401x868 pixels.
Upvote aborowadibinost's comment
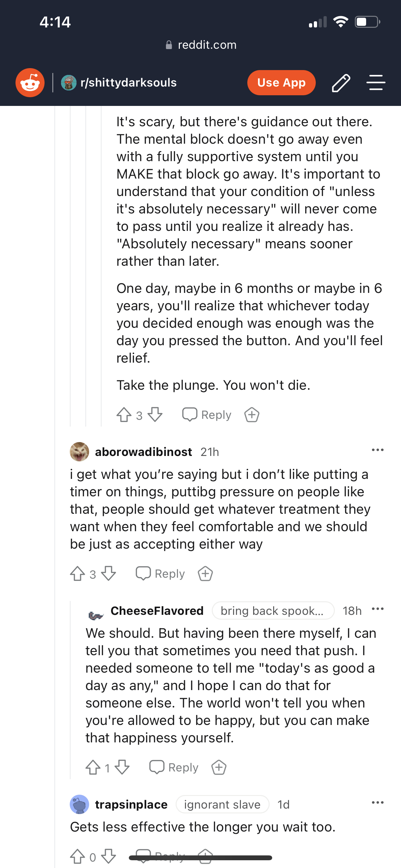point(77,573)
